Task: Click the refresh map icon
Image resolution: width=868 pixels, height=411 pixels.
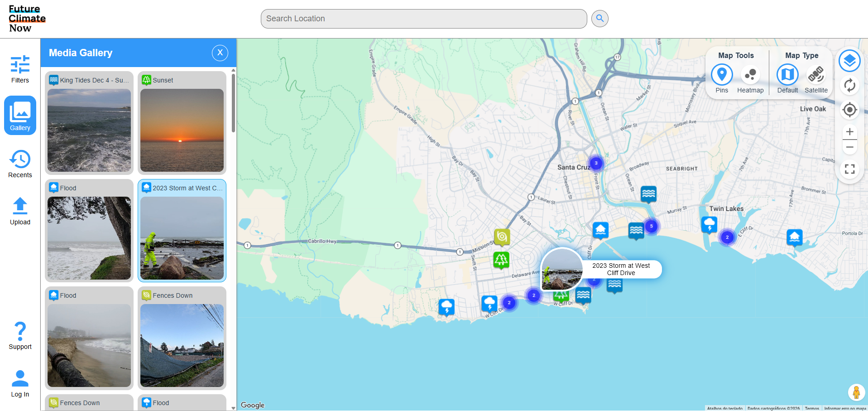Action: (849, 85)
